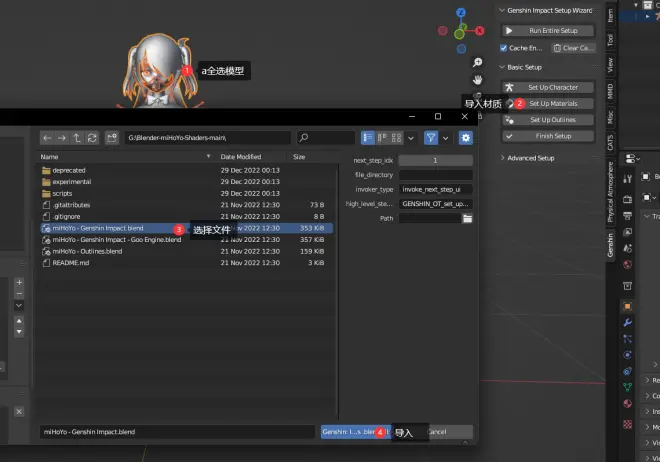The width and height of the screenshot is (660, 462).
Task: Go to parent directory
Action: (77, 138)
